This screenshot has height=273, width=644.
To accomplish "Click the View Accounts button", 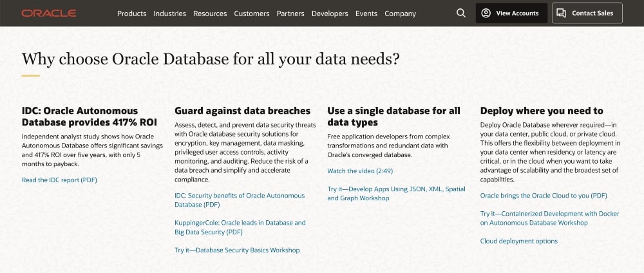I will click(x=511, y=13).
